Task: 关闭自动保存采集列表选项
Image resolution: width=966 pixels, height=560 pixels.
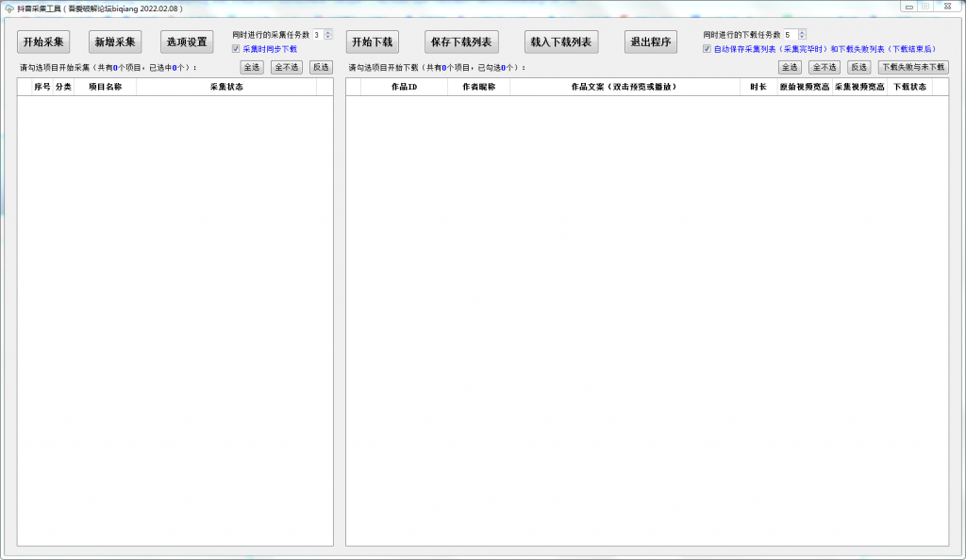Action: click(706, 48)
